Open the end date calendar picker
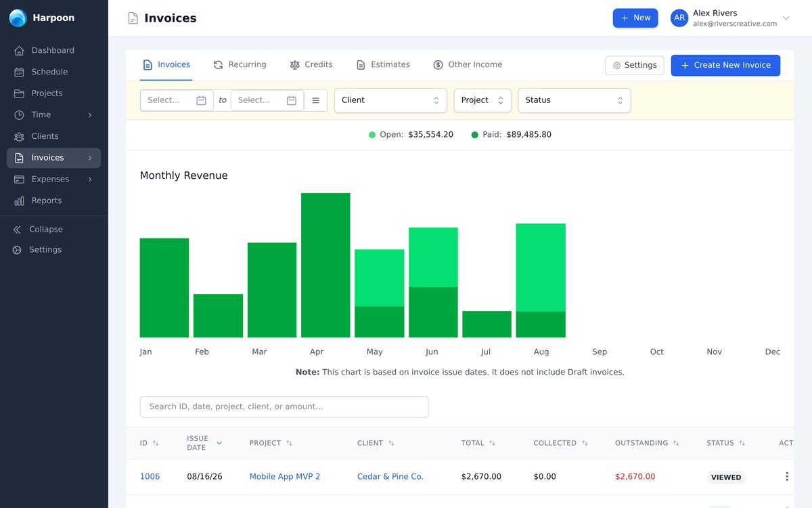 pos(292,100)
